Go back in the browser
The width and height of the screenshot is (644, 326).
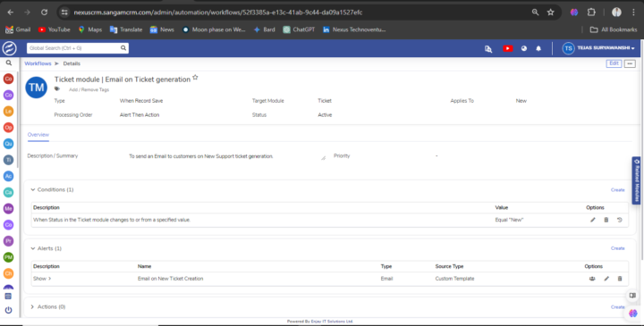click(10, 13)
